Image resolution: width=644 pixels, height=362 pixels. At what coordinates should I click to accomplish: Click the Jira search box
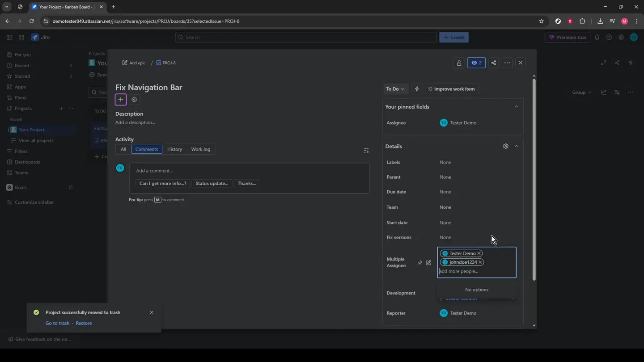click(306, 38)
